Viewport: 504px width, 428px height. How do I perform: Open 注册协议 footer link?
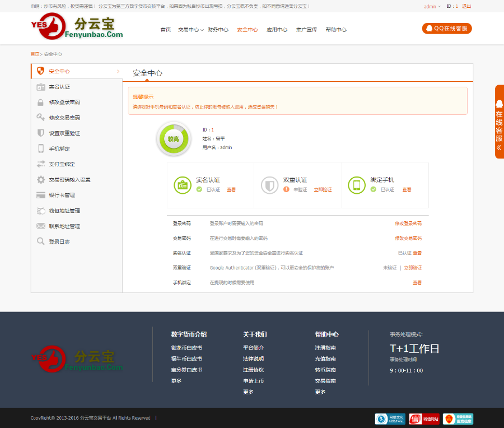253,370
